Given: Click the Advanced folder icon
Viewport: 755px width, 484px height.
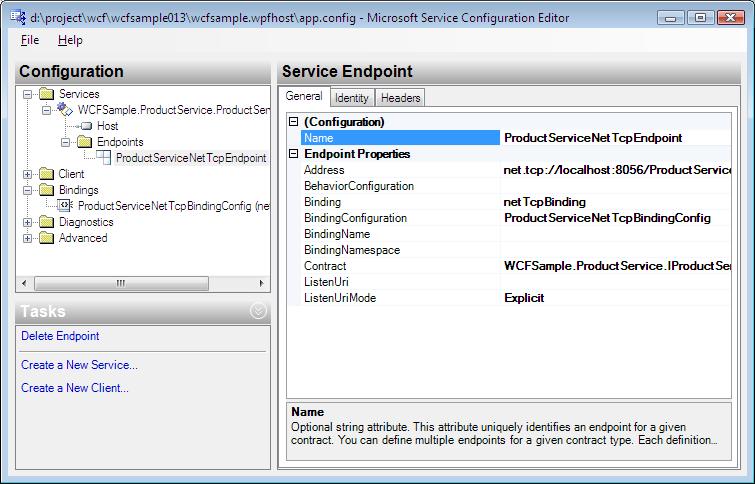Looking at the screenshot, I should pyautogui.click(x=46, y=237).
